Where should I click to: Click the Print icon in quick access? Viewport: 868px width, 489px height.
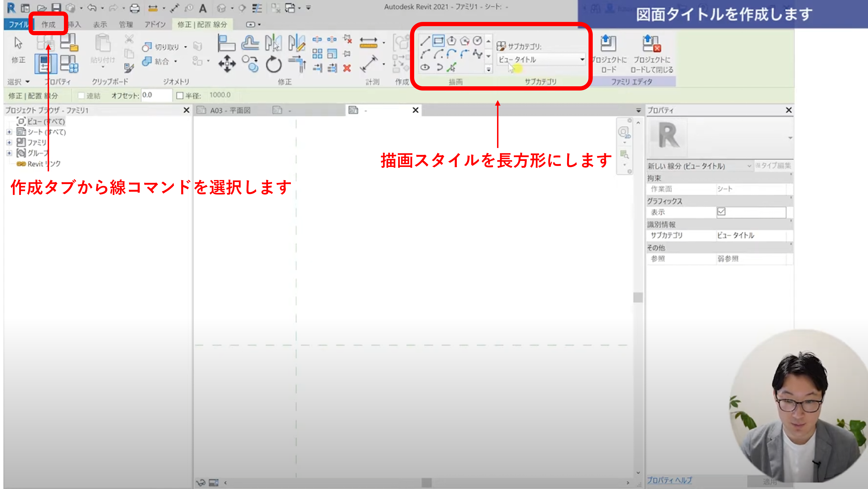135,8
